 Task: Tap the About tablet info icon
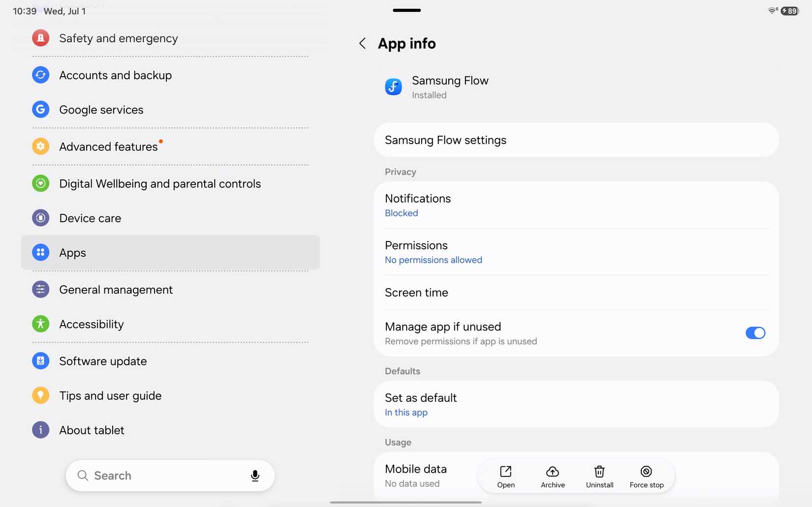(x=40, y=430)
